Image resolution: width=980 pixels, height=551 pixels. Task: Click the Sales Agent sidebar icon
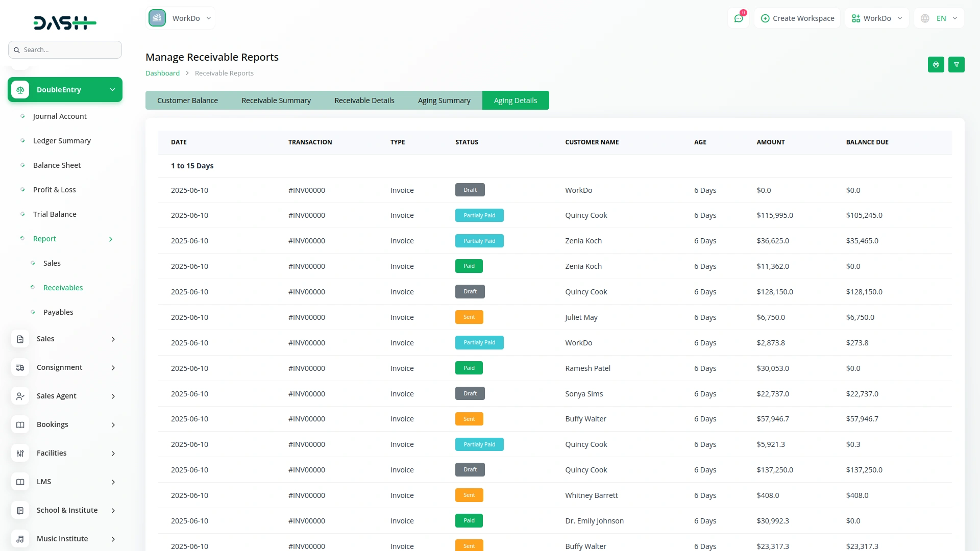(20, 396)
